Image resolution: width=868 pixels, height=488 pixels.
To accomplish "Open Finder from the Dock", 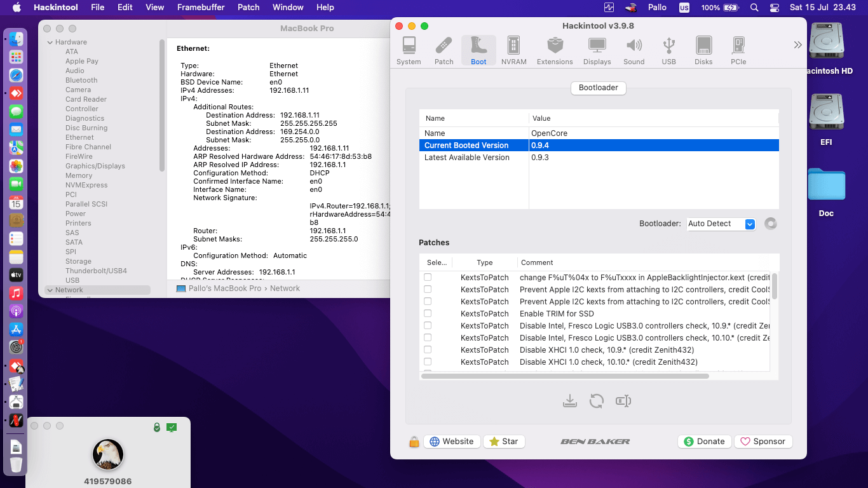I will pos(17,39).
